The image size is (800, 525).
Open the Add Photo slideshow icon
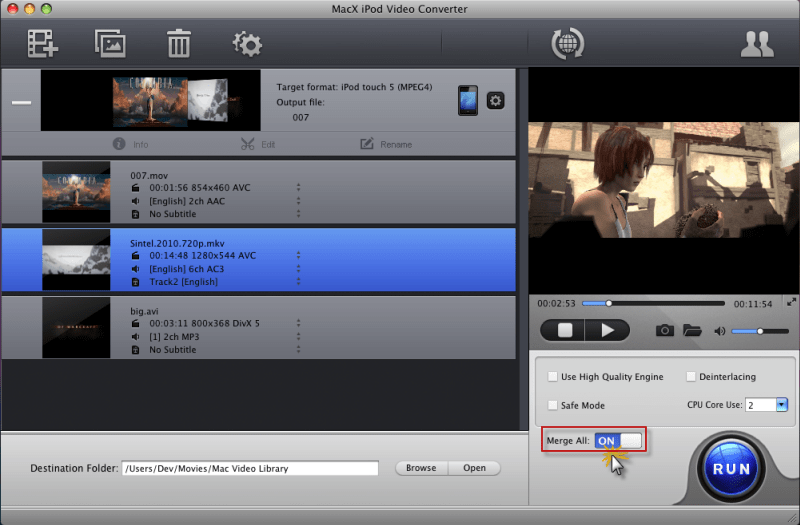click(x=110, y=43)
